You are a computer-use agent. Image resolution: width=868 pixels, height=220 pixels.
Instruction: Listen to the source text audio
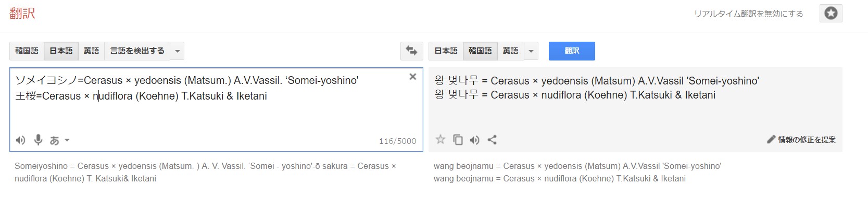point(20,140)
